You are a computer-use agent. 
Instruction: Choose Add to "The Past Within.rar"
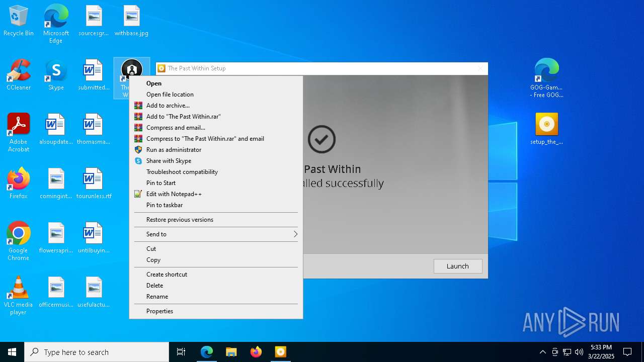pos(216,117)
